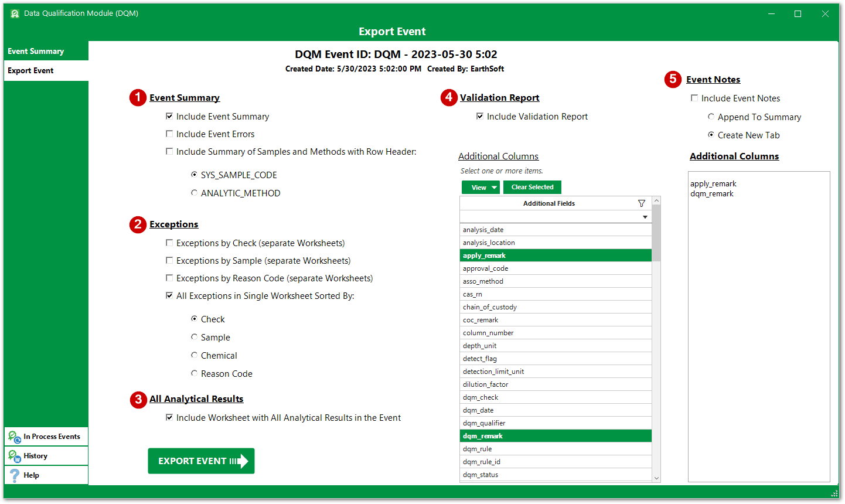Click the Help question mark icon
845x504 pixels.
(13, 475)
